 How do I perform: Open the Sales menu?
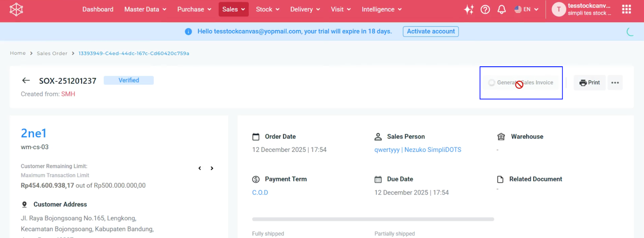[x=233, y=9]
